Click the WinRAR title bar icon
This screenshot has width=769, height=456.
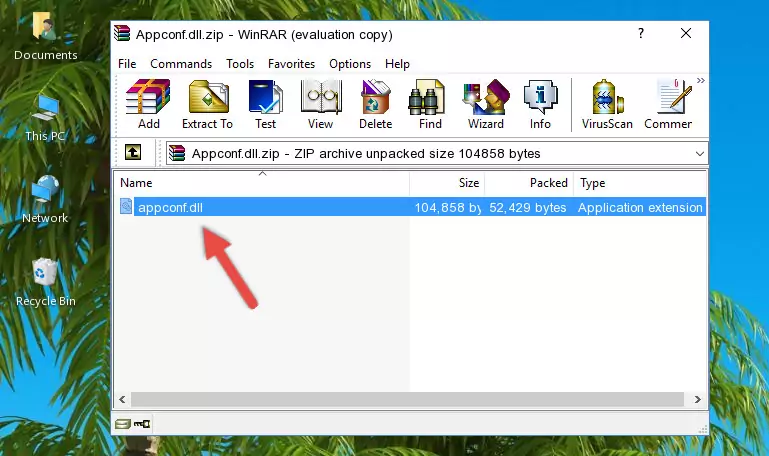click(122, 33)
